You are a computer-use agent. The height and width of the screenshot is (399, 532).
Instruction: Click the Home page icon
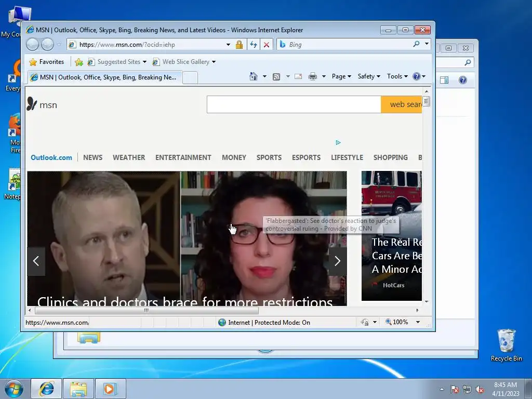click(x=253, y=76)
